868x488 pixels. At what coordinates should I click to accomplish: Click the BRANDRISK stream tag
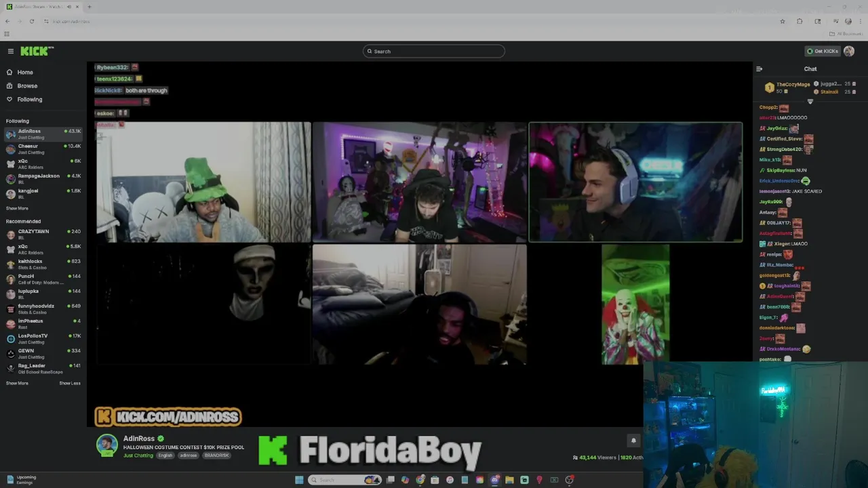[216, 455]
